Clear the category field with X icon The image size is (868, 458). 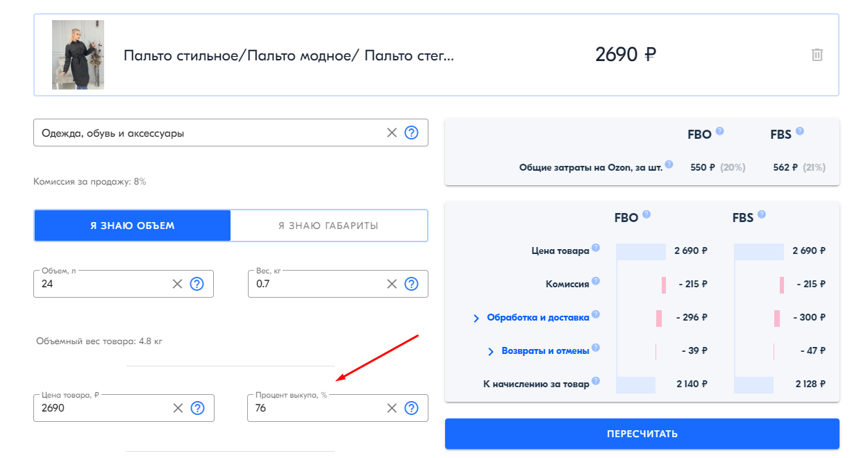point(392,133)
